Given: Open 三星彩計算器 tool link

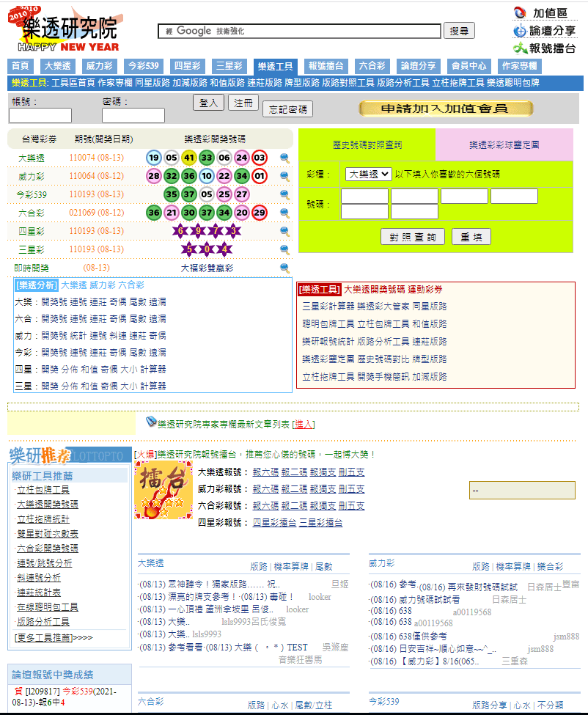Looking at the screenshot, I should point(328,307).
